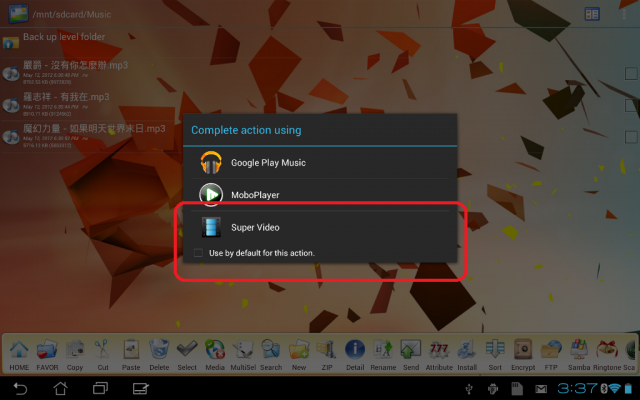
Task: Choose MoboPlayer to complete the action
Action: (x=320, y=195)
